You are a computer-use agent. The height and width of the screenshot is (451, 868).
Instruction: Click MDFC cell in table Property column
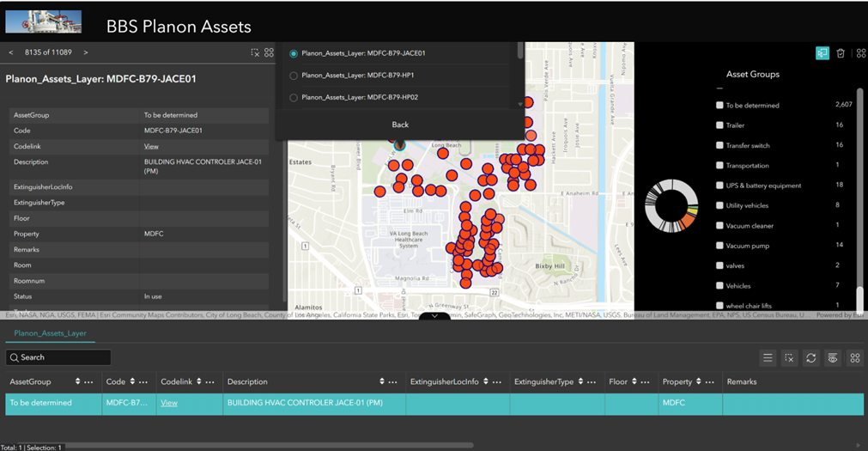coord(690,404)
